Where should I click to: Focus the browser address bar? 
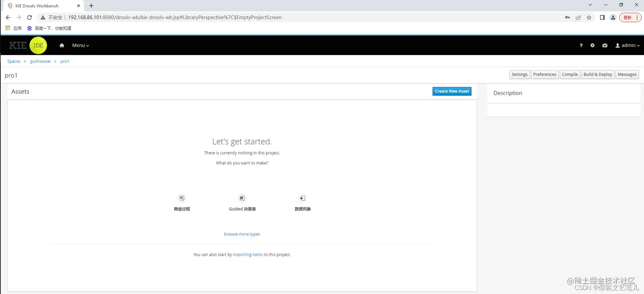(x=298, y=17)
